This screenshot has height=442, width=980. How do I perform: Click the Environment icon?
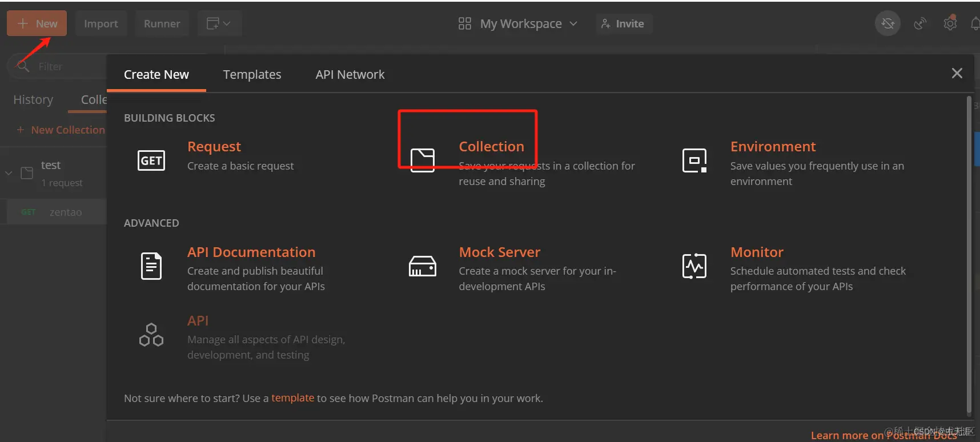[x=694, y=160]
